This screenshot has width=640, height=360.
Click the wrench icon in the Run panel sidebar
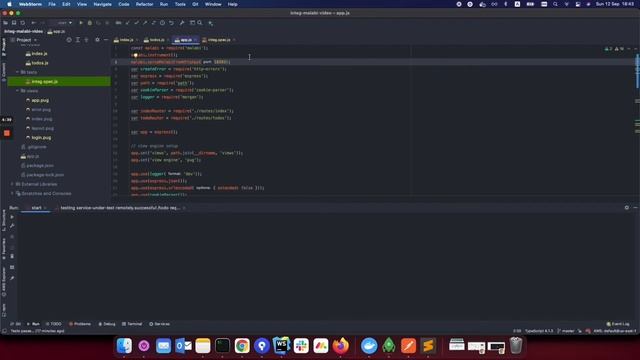pos(12,226)
